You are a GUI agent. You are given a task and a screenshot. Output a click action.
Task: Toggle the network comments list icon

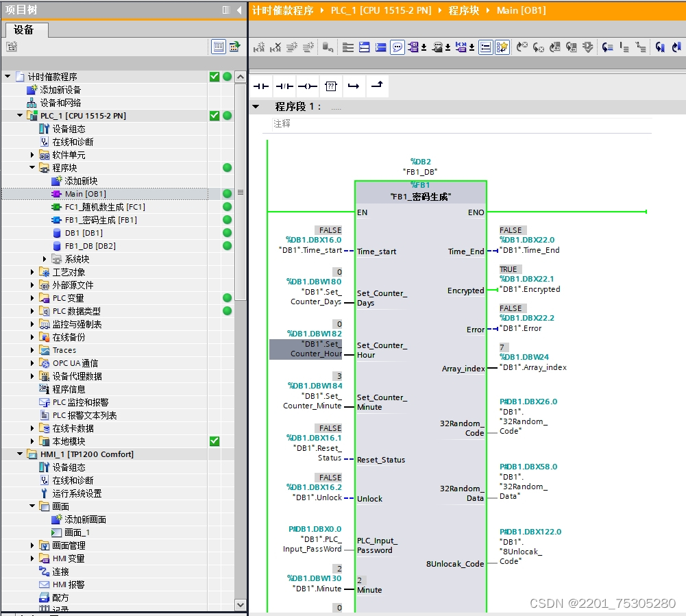point(486,47)
